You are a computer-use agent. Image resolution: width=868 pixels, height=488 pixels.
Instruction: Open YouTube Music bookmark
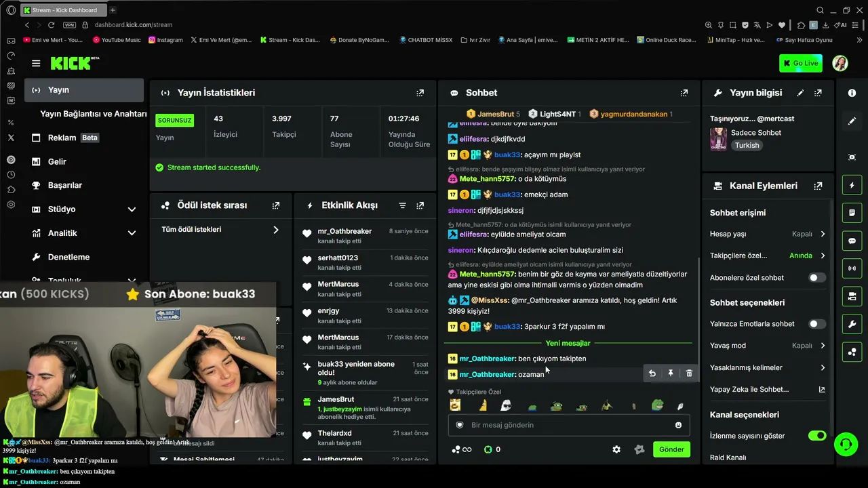(116, 40)
